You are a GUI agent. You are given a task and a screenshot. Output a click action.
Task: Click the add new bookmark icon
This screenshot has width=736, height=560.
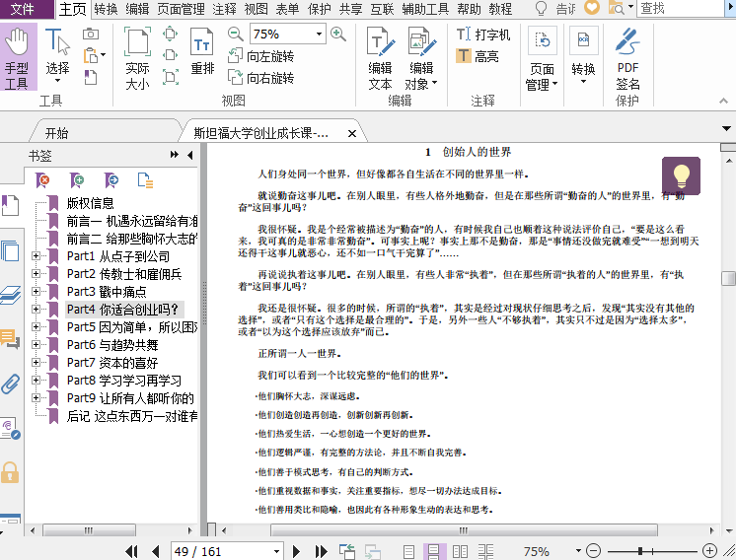tap(77, 180)
